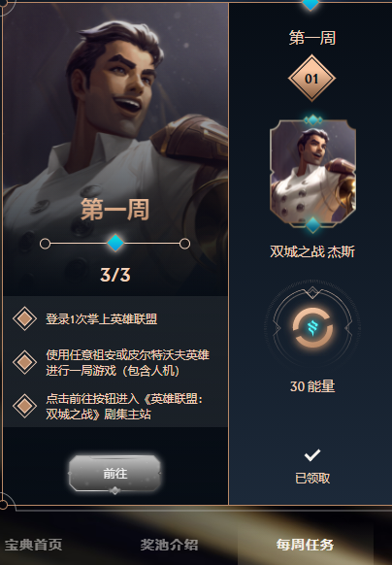Click the 01 diamond badge
392x565 pixels.
tap(311, 79)
